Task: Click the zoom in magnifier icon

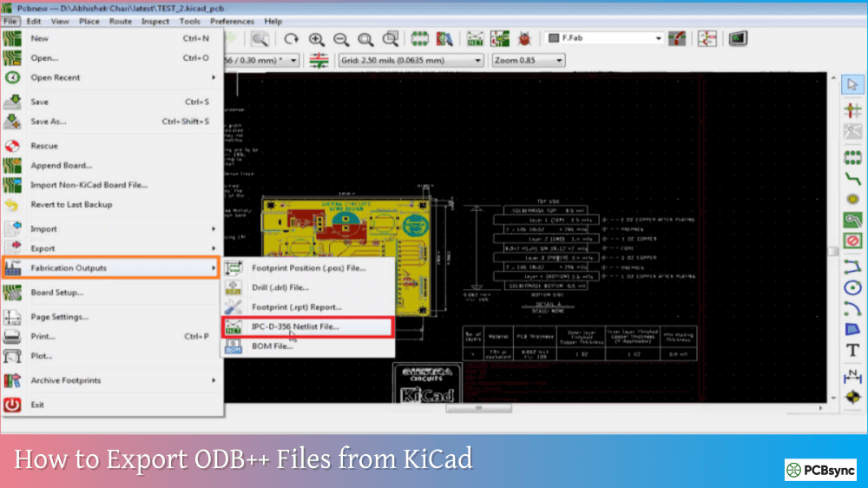Action: [316, 39]
